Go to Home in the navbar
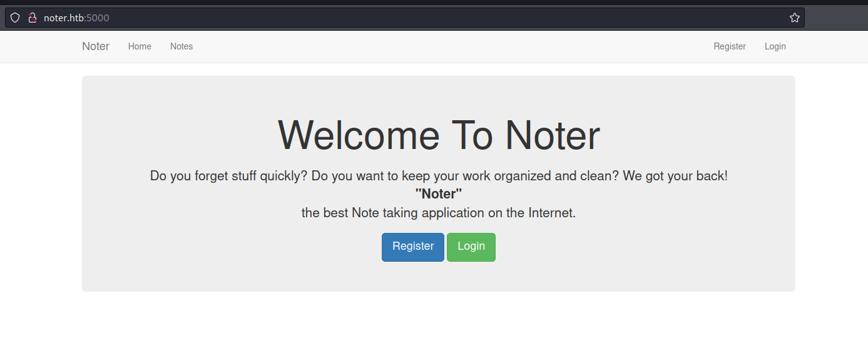 (140, 46)
